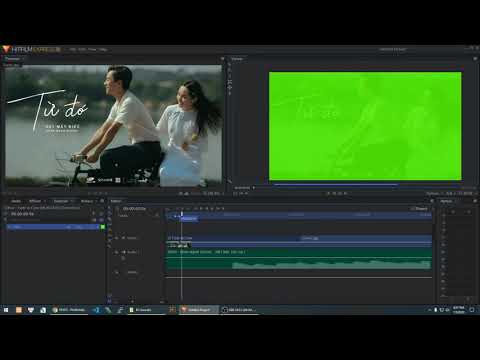
Task: Select the highlighted blue row in Media panel
Action: point(53,227)
